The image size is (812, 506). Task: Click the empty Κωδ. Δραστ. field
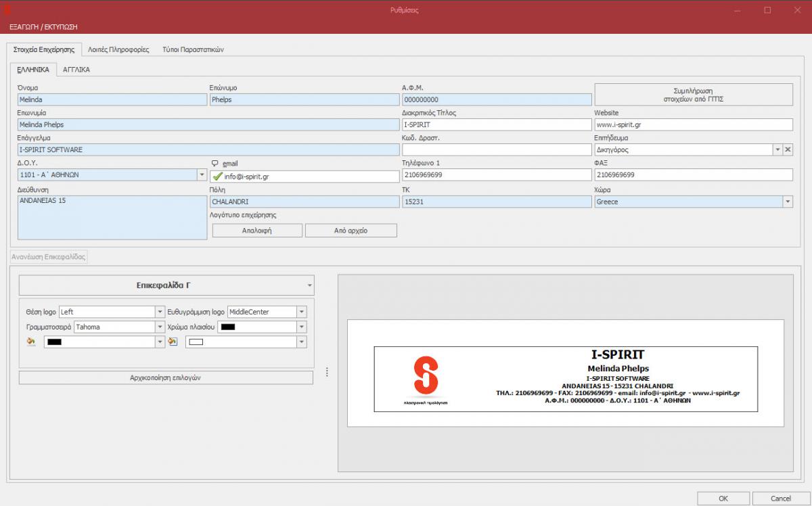(x=497, y=149)
